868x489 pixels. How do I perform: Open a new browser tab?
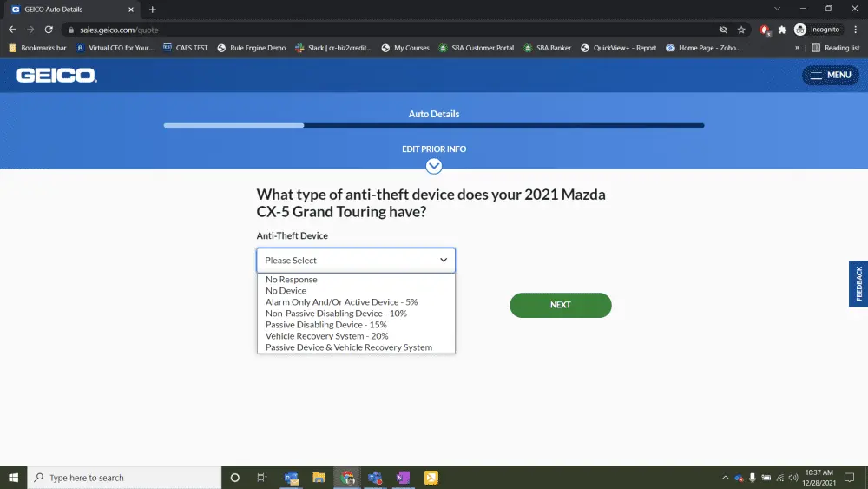(x=153, y=10)
